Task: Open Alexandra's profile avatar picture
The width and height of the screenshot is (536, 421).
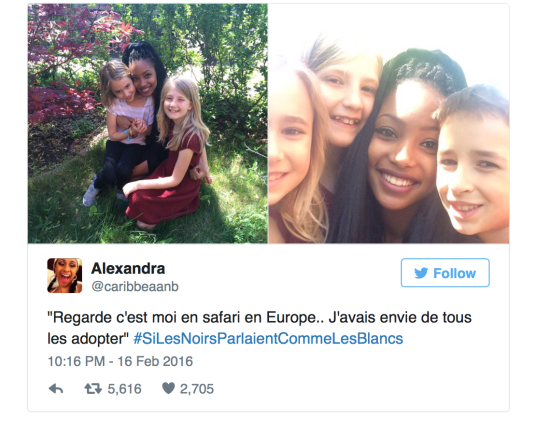Action: (65, 275)
